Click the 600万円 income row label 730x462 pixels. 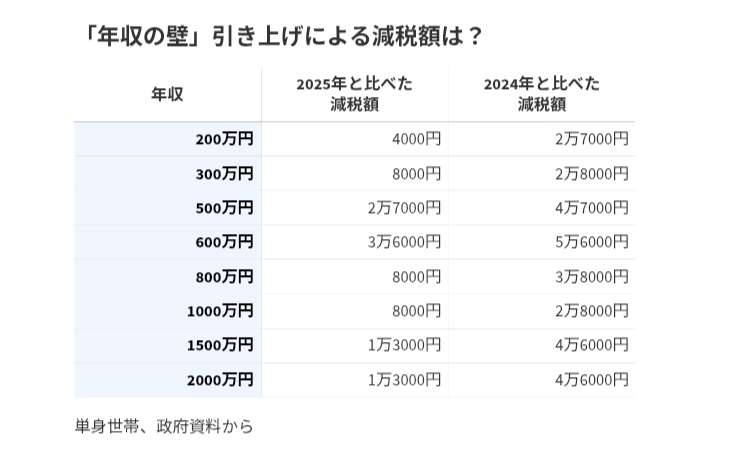pos(224,242)
